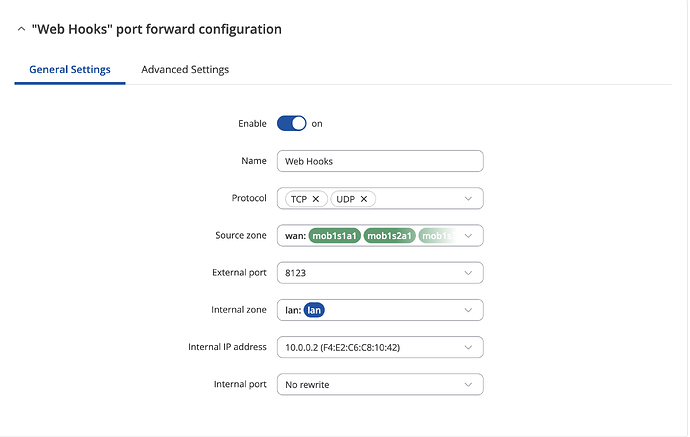Click the lan tag in Internal zone
This screenshot has width=690, height=437.
314,310
